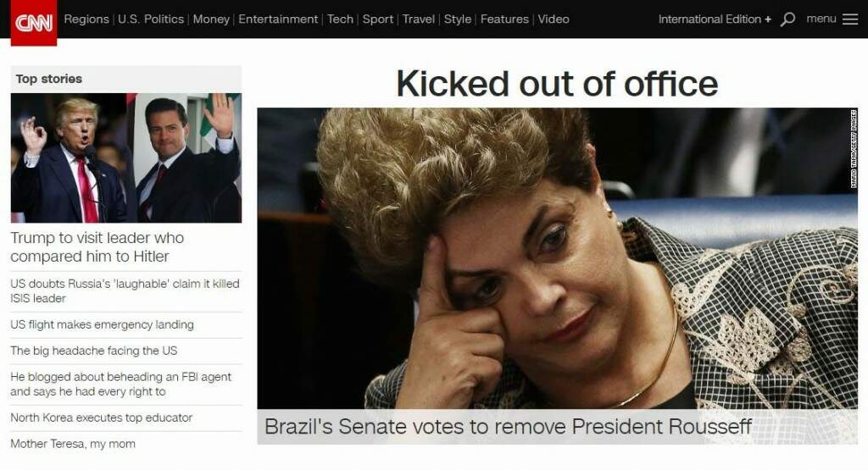Open the US doubts Russia's 'laughable' claim story

tap(125, 290)
